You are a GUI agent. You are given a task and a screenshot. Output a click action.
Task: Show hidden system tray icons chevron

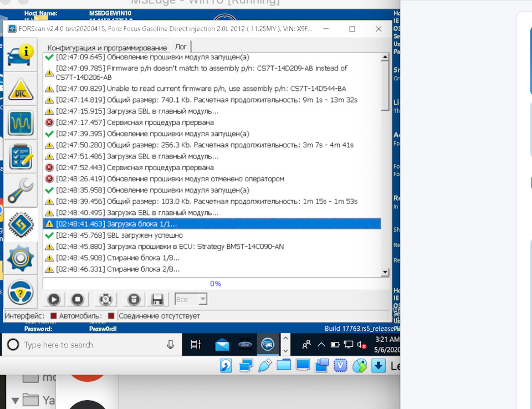point(321,345)
